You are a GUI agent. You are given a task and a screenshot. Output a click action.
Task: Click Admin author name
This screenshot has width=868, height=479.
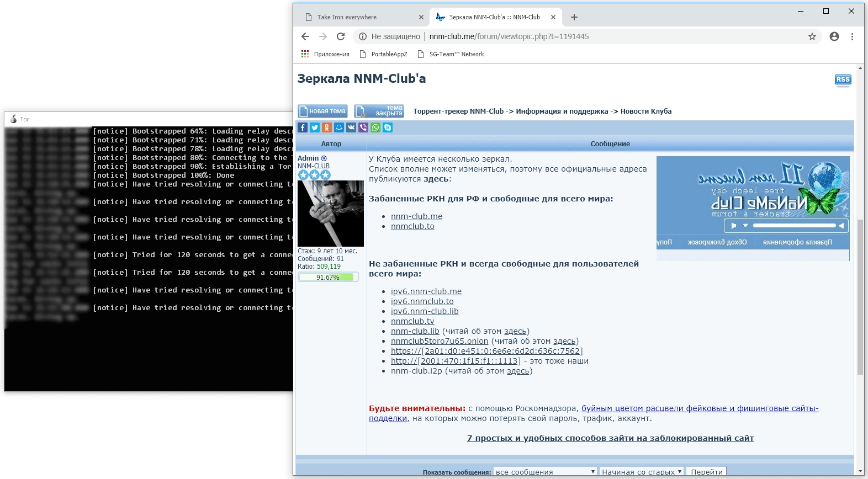point(308,158)
